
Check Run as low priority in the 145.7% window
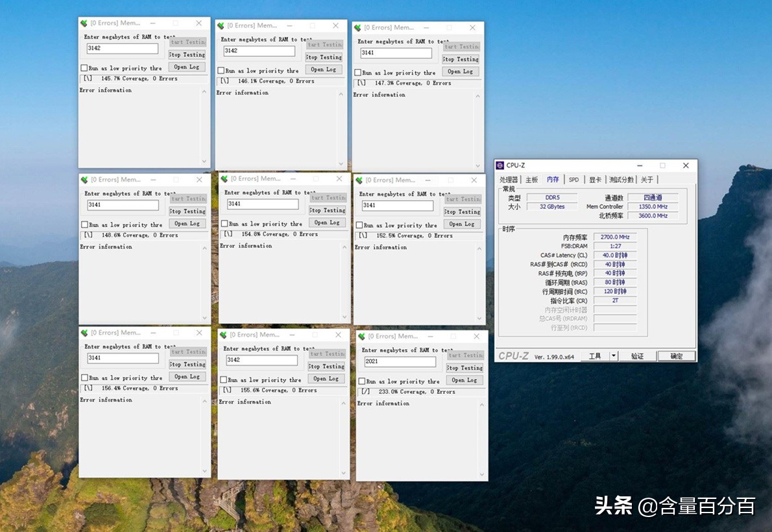pos(84,67)
